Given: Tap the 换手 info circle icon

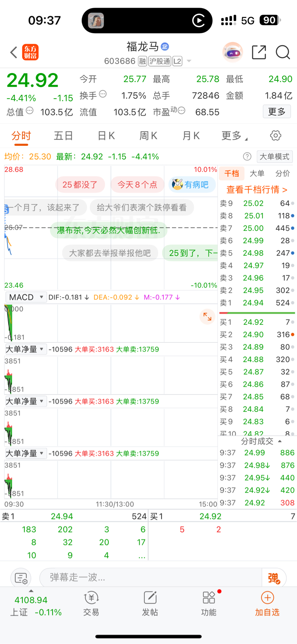Looking at the screenshot, I should (103, 94).
